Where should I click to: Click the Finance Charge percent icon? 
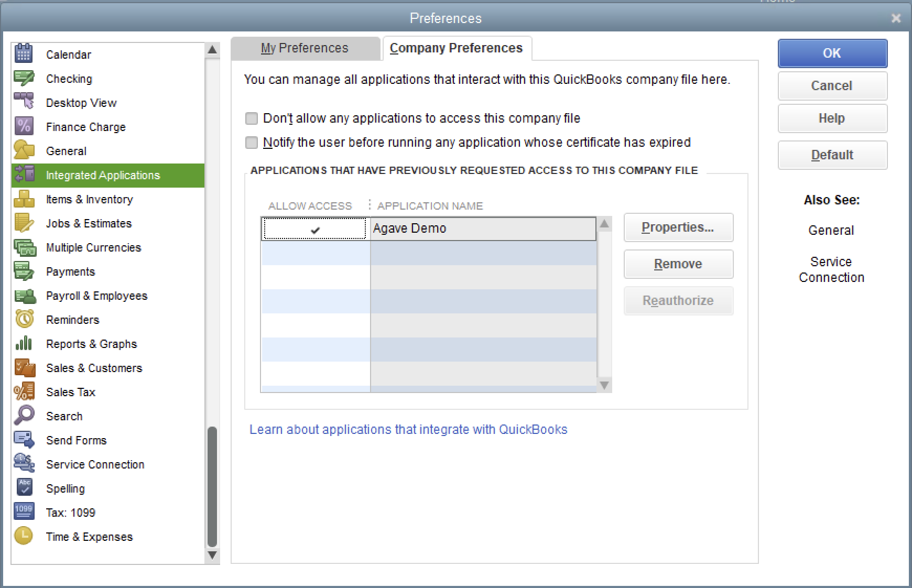[x=24, y=126]
